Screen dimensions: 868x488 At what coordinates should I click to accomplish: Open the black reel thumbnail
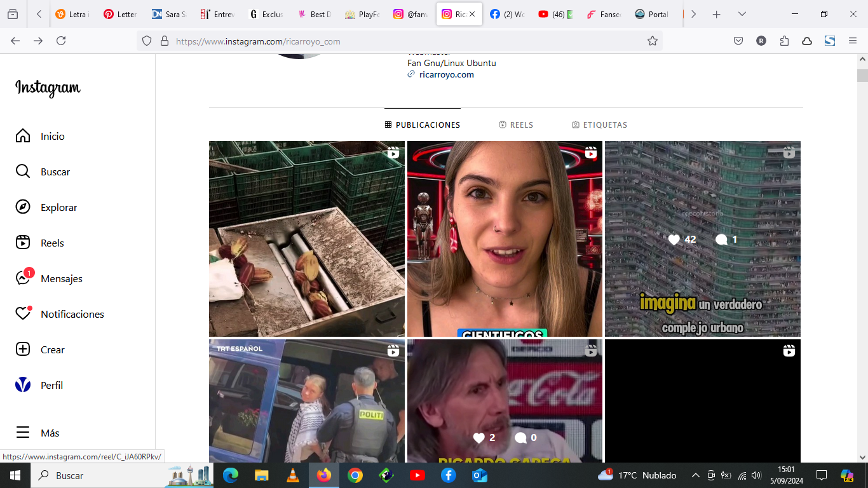[x=703, y=401]
